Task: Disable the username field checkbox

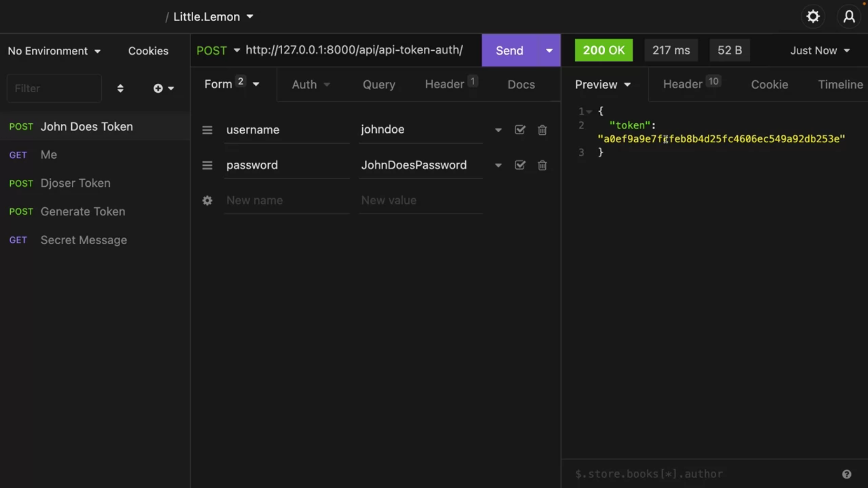Action: [x=520, y=130]
